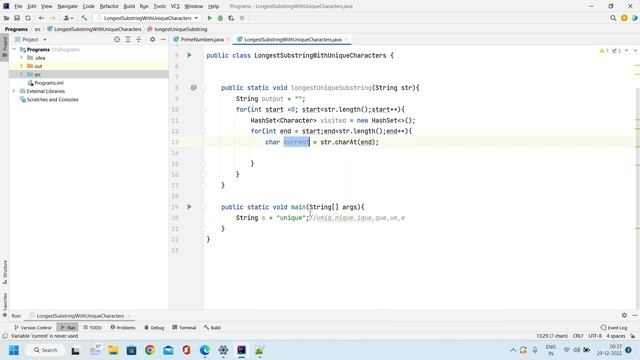This screenshot has width=640, height=360.
Task: Hide the Project panel with minus icon
Action: [x=163, y=40]
